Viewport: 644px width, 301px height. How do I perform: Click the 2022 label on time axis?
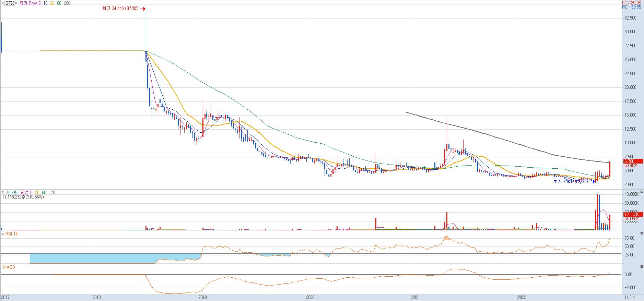tap(522, 298)
